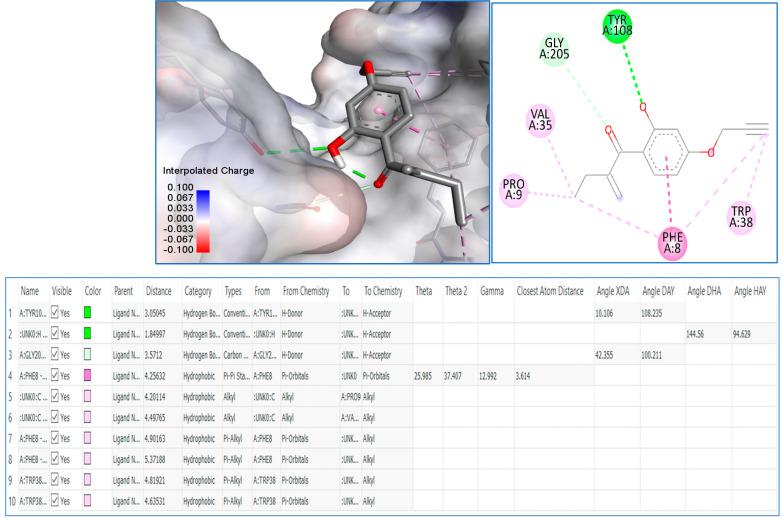The image size is (782, 518).
Task: Select the Closest Atom Distance column header
Action: pyautogui.click(x=549, y=290)
